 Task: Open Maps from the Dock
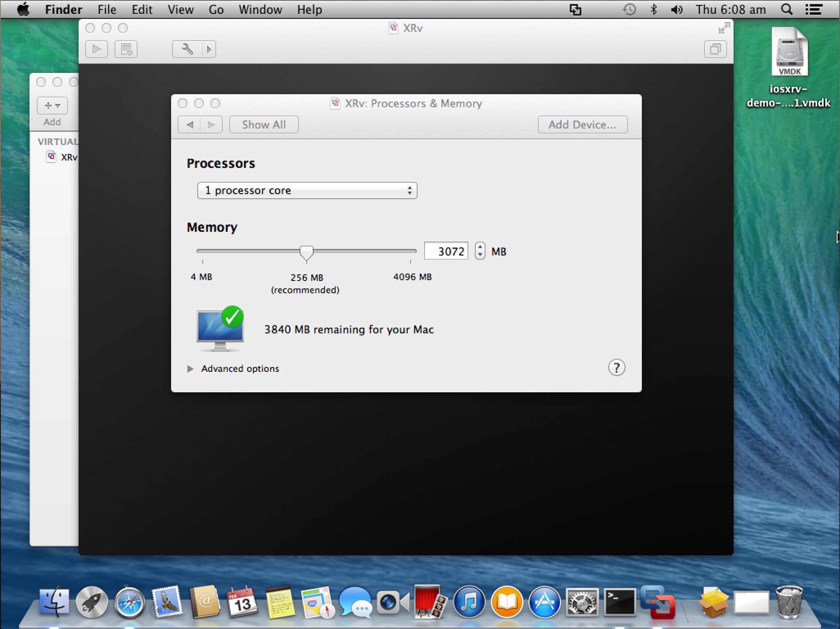point(318,602)
